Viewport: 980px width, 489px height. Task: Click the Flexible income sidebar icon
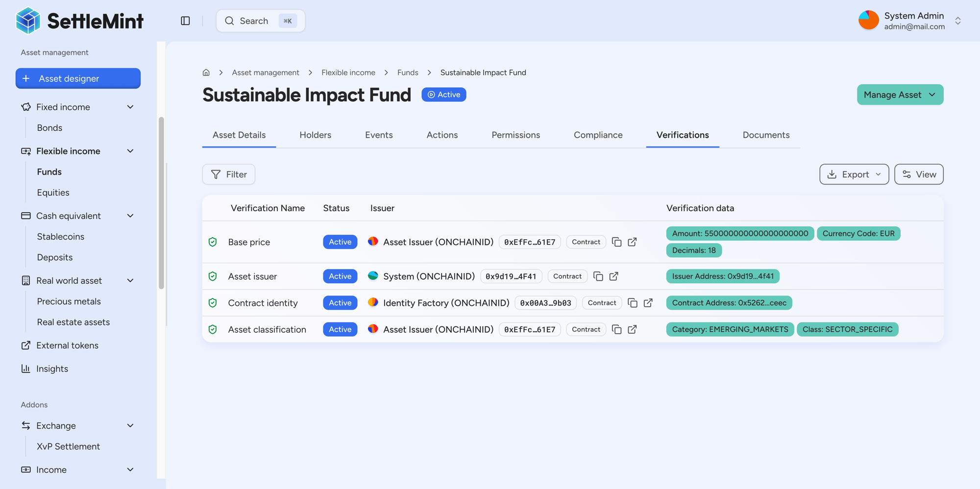(25, 151)
